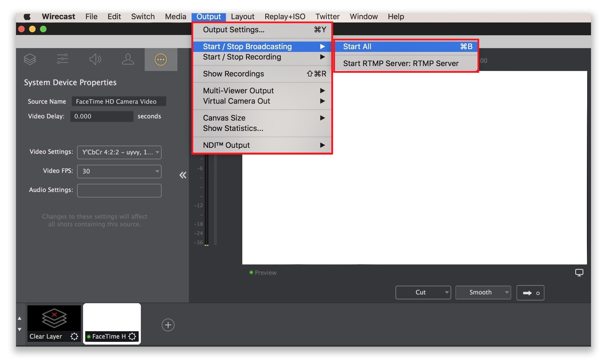
Task: Move layer up with the up arrow
Action: point(19,318)
